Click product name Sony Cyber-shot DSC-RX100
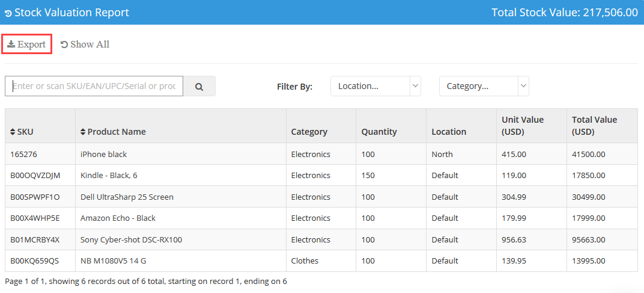 [x=131, y=239]
